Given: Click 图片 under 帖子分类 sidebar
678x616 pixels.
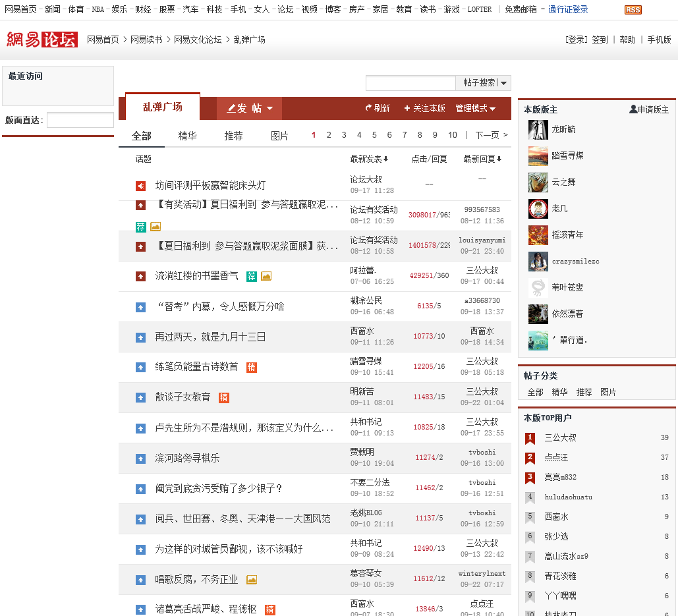Looking at the screenshot, I should coord(608,392).
